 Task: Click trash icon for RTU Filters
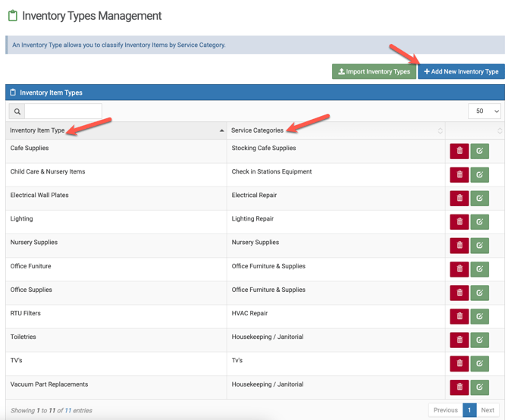pos(459,316)
